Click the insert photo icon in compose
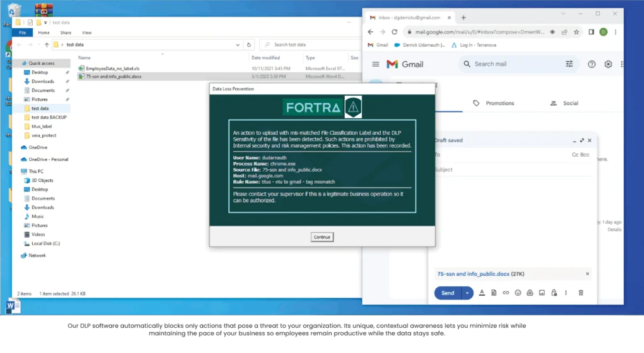644x353 pixels. [x=541, y=293]
